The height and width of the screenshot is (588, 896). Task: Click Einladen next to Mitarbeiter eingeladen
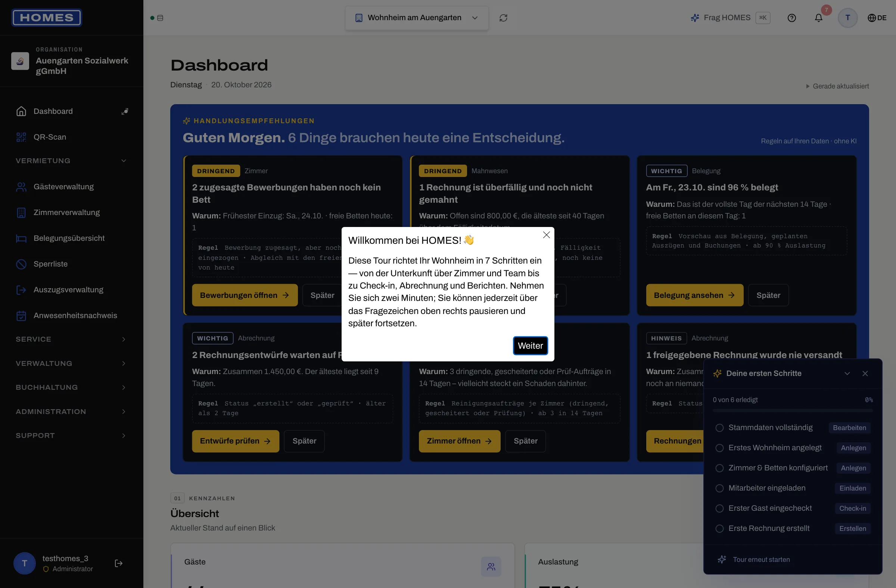tap(852, 488)
